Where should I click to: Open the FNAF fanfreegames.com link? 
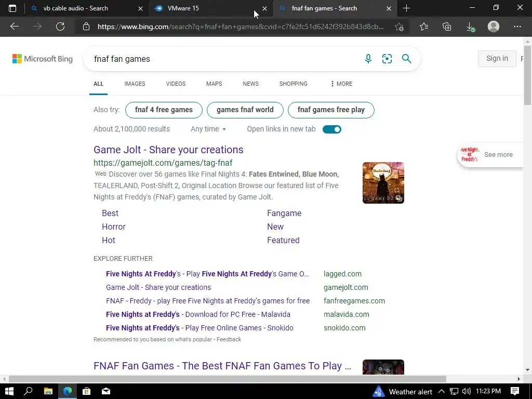[x=208, y=301]
